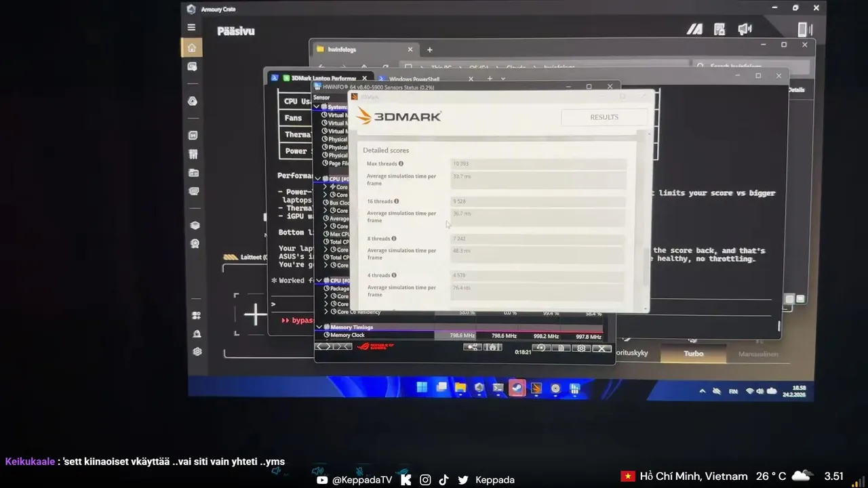Click the Bus Clock row in HWiNFO tree

tap(336, 203)
